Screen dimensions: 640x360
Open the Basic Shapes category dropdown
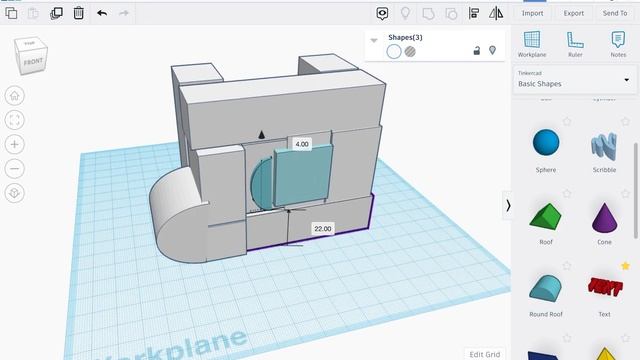(574, 80)
